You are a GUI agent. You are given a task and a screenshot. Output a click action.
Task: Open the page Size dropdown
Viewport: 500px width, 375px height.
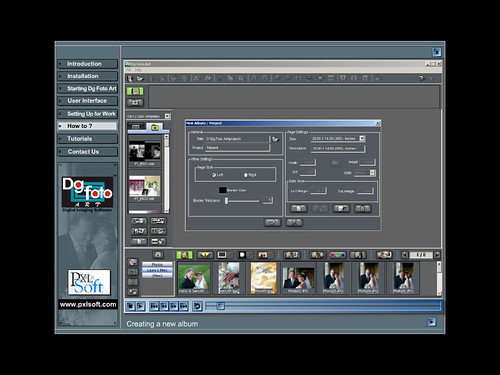[362, 138]
